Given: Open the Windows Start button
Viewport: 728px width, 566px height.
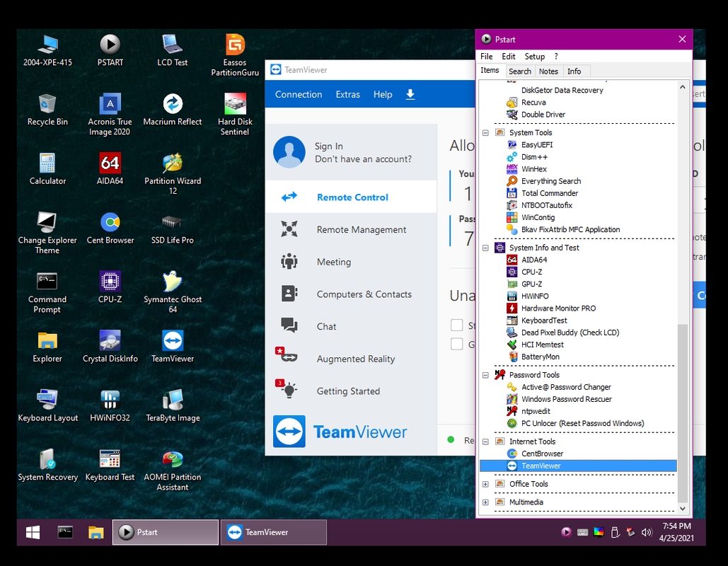Looking at the screenshot, I should [33, 532].
